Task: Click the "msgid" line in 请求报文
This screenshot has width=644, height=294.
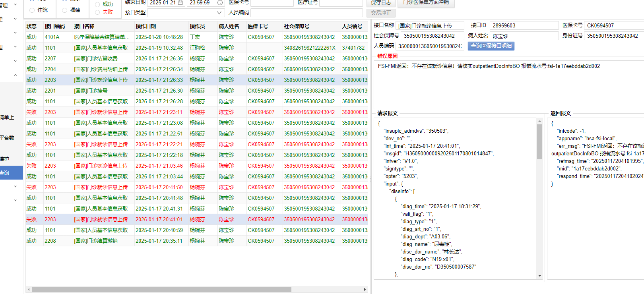Action: click(x=438, y=153)
